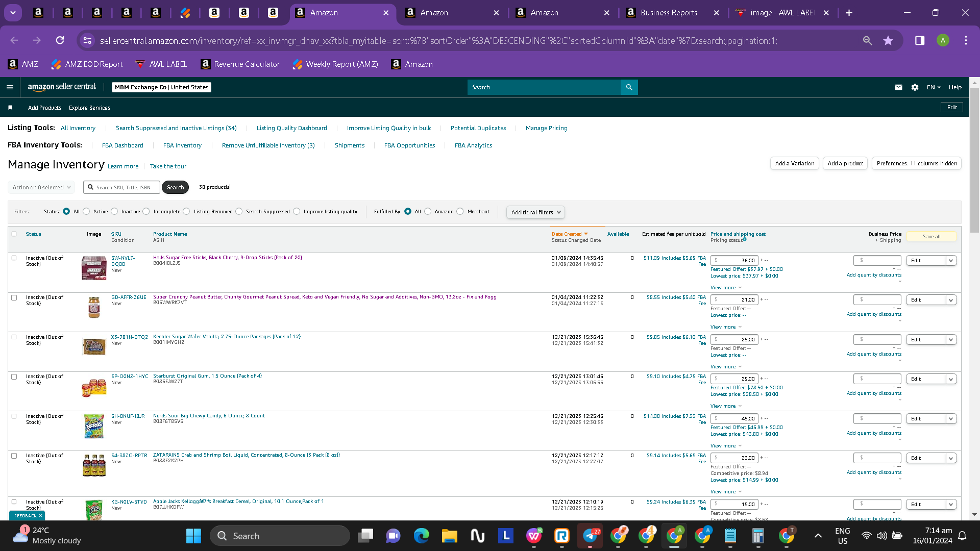The height and width of the screenshot is (551, 980).
Task: Expand View more for Starburst Gum row
Action: click(726, 406)
